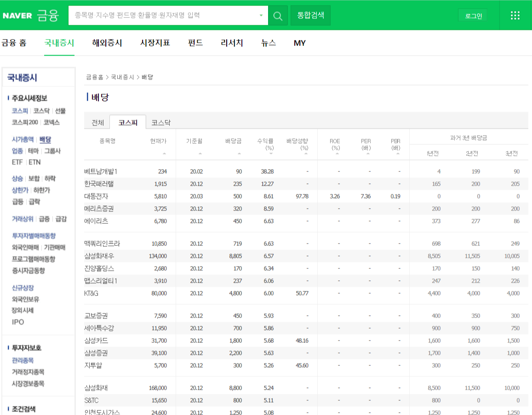The width and height of the screenshot is (532, 415).
Task: Switch to the 전체 tab
Action: pos(98,122)
